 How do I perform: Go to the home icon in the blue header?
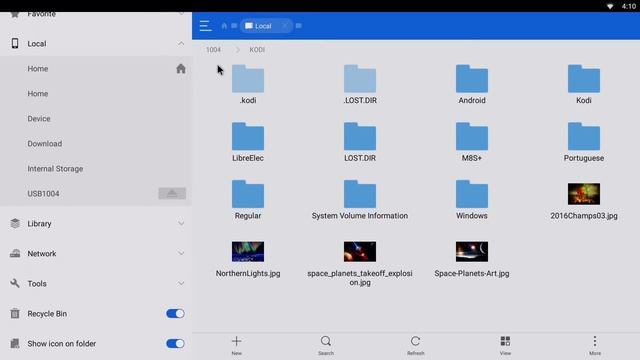click(x=224, y=26)
